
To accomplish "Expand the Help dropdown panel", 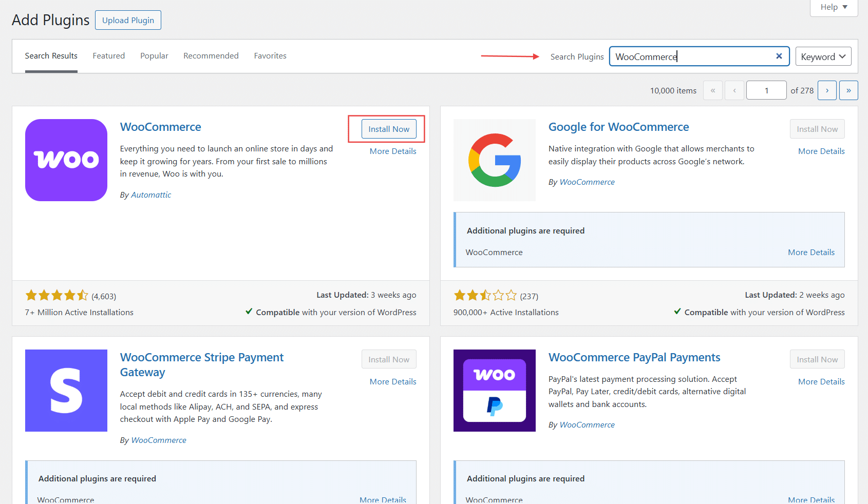I will pyautogui.click(x=834, y=7).
